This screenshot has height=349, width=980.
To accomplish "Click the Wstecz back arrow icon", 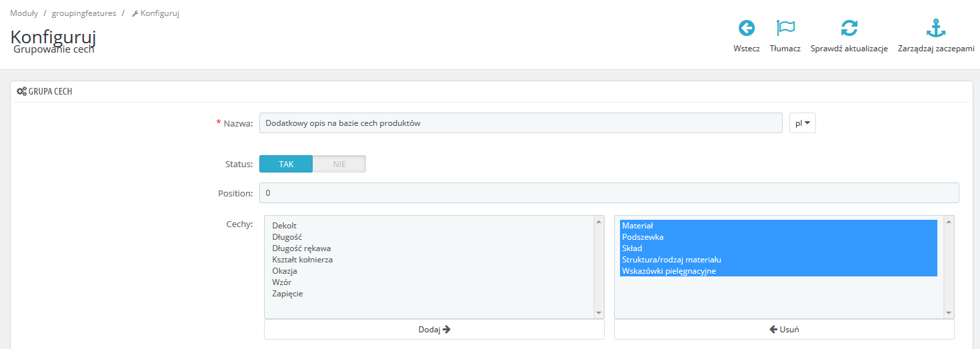I will coord(746,28).
